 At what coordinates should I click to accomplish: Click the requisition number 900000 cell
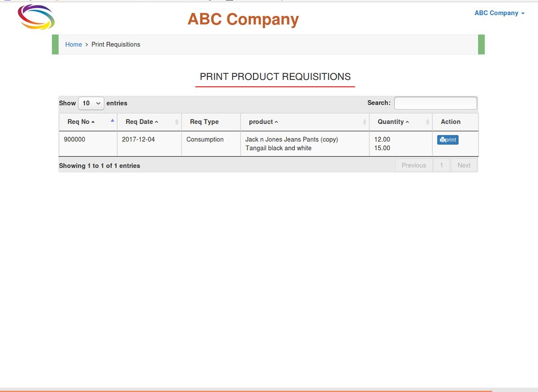pyautogui.click(x=74, y=139)
